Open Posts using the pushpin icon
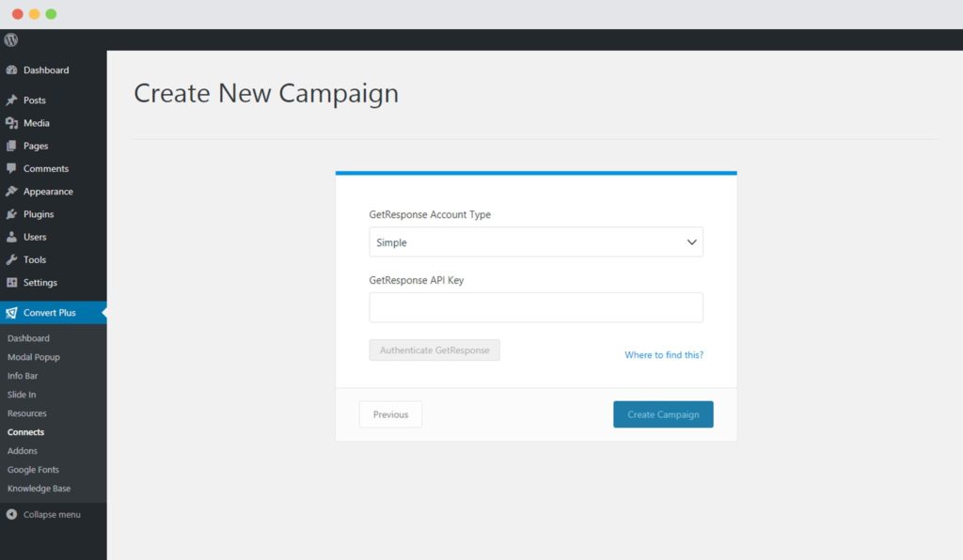963x560 pixels. tap(13, 100)
